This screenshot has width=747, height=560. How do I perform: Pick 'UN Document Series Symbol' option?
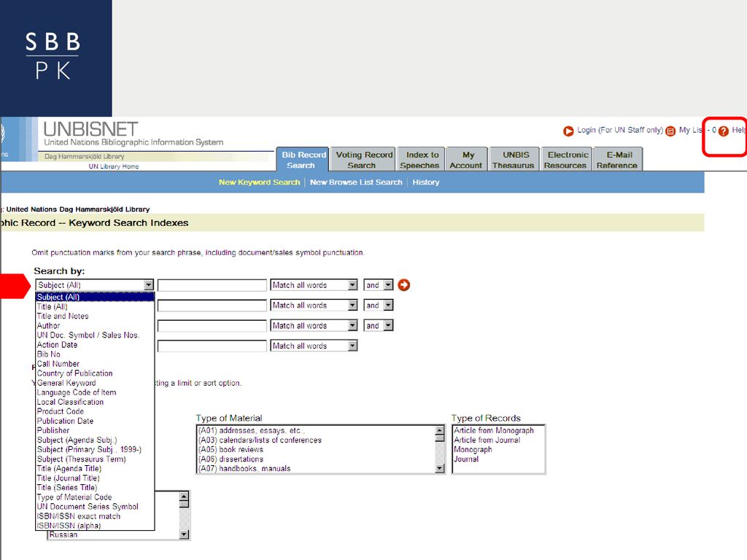point(95,507)
